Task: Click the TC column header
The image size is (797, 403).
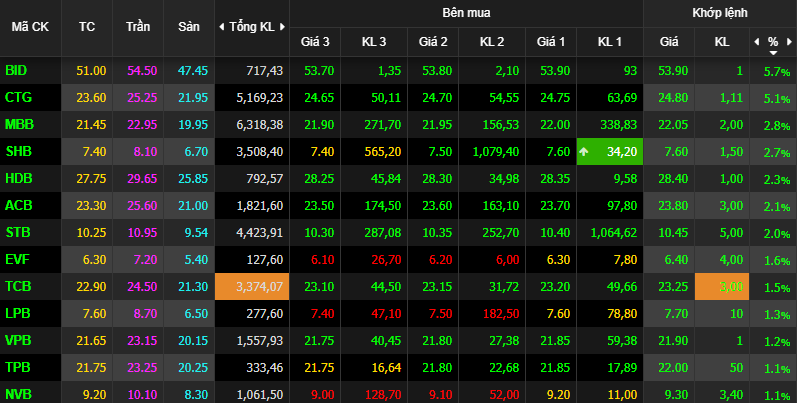Action: (87, 27)
